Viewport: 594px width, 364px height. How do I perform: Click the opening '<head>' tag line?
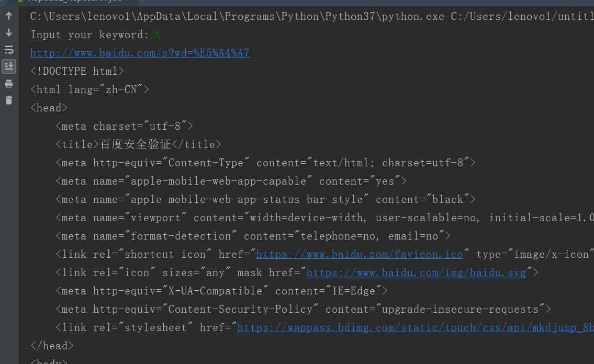(49, 108)
